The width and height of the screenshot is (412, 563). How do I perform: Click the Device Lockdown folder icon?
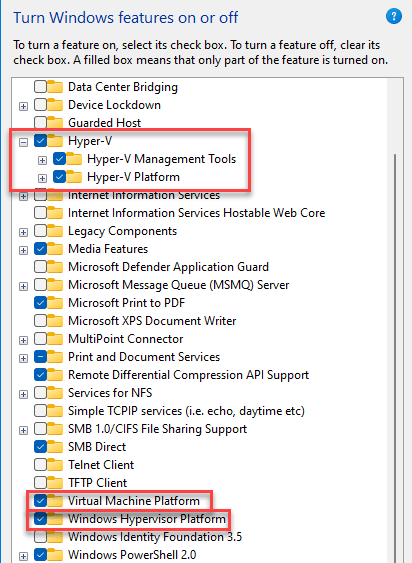pos(55,105)
